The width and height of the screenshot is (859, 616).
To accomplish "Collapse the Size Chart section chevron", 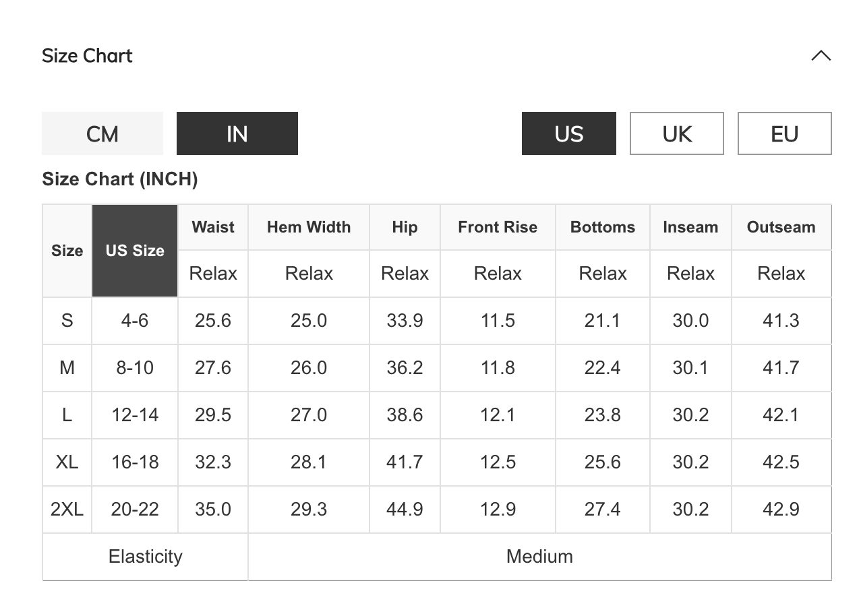I will pos(821,56).
